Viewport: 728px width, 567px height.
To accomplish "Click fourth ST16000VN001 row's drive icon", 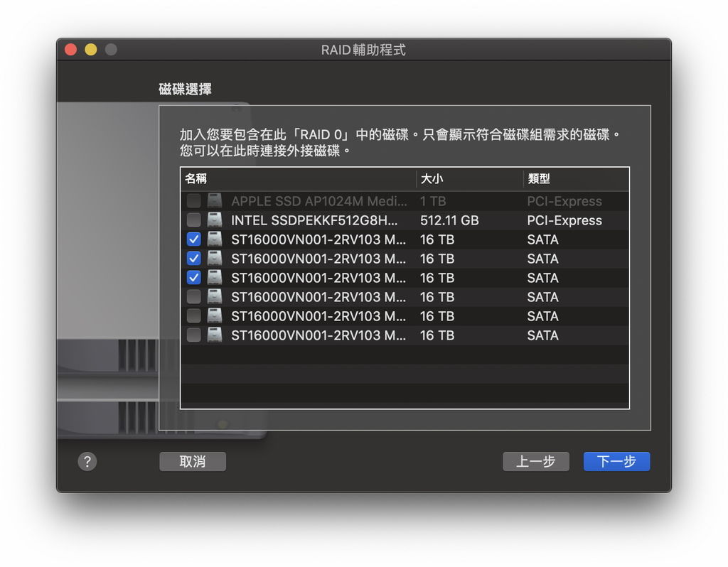I will [x=215, y=297].
